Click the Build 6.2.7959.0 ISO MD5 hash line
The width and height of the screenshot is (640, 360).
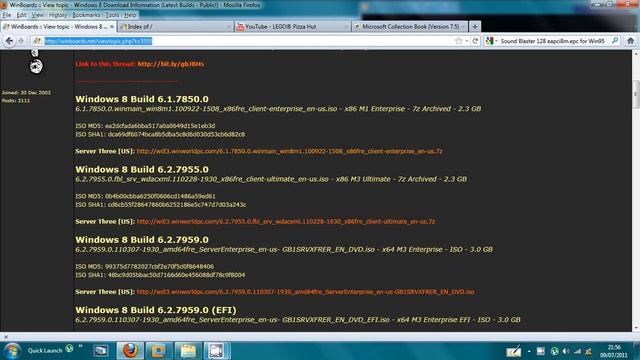click(144, 267)
